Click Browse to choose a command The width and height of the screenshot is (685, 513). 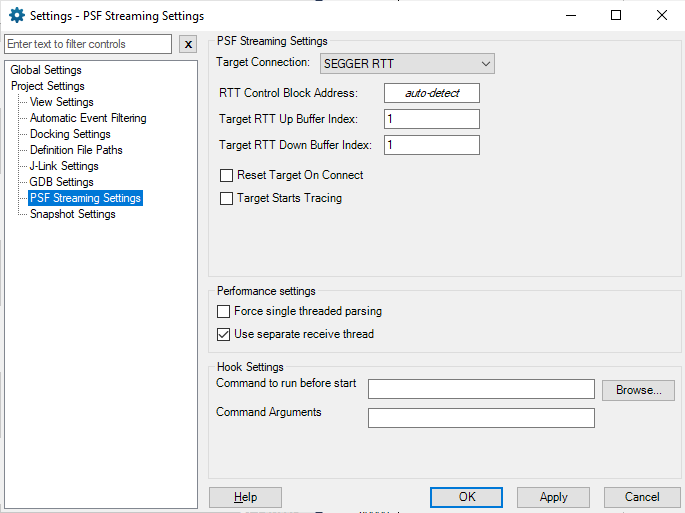[x=638, y=390]
